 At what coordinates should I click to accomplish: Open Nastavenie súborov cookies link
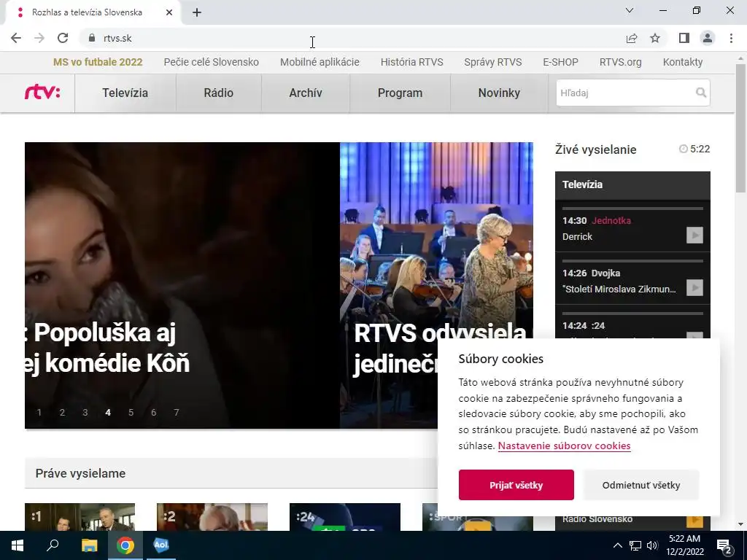[565, 446]
